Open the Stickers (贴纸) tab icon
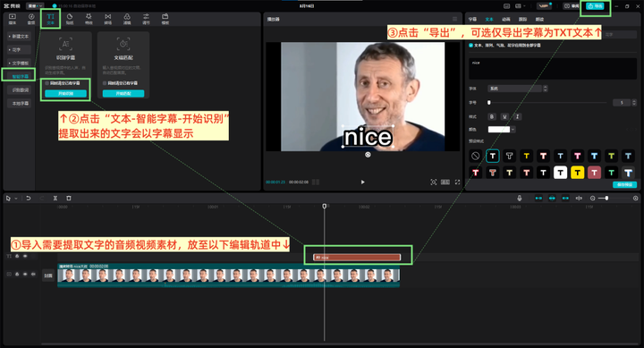 tap(70, 19)
